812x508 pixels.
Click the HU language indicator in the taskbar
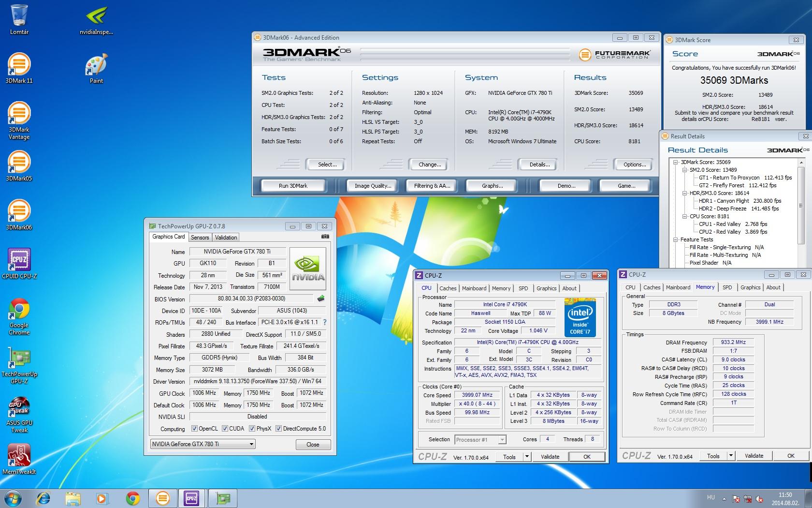click(711, 497)
